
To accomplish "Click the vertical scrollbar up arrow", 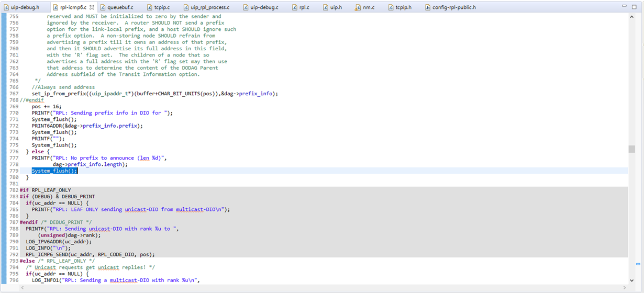I will (x=632, y=16).
